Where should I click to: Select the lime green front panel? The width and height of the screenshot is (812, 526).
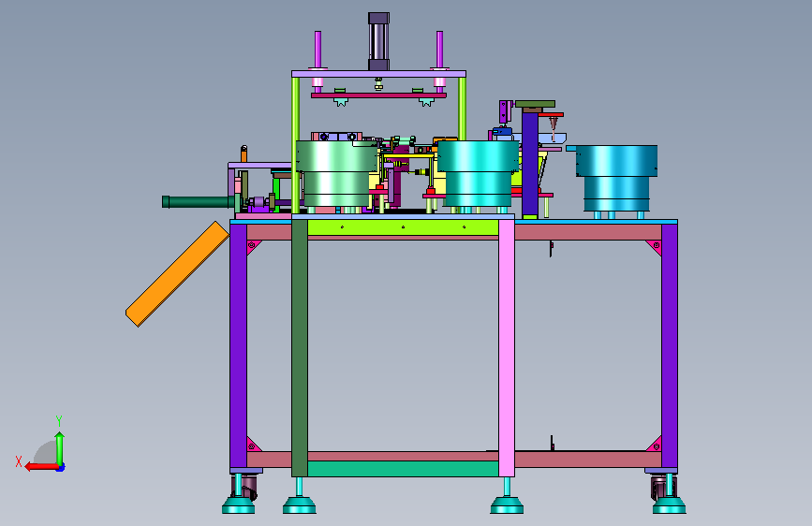(403, 227)
